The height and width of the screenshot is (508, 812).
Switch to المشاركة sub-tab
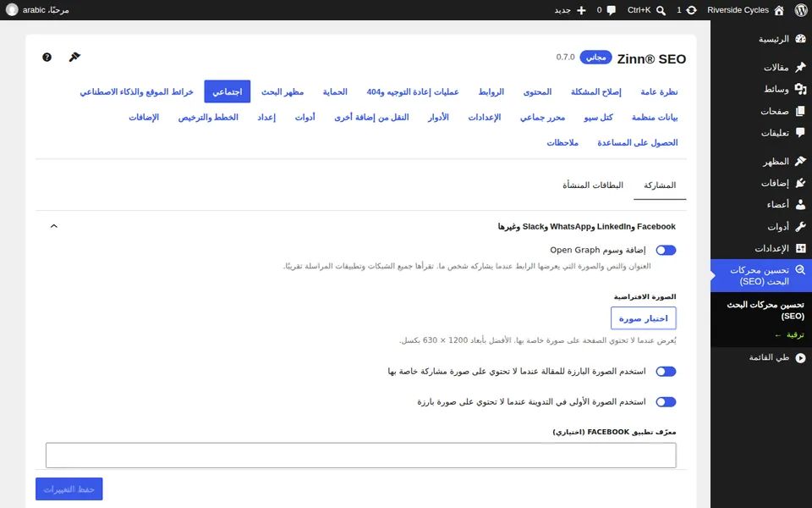(x=660, y=185)
